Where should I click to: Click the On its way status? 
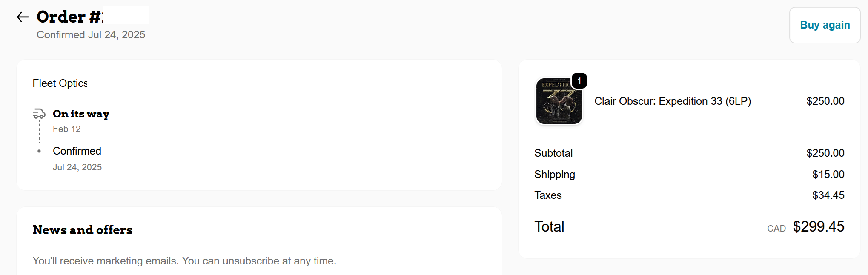pyautogui.click(x=81, y=114)
